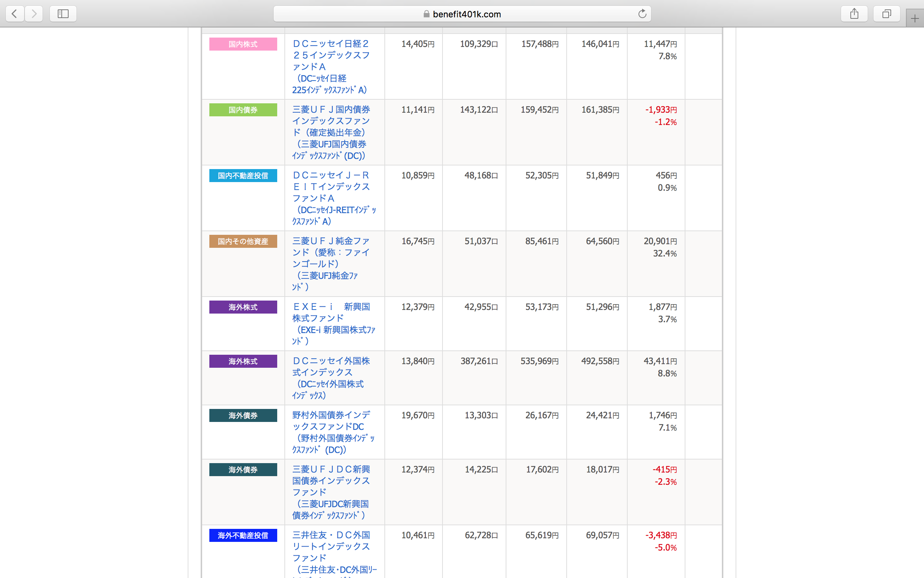The width and height of the screenshot is (924, 578).
Task: Select the 159,452円 valuation cell
Action: tap(540, 110)
